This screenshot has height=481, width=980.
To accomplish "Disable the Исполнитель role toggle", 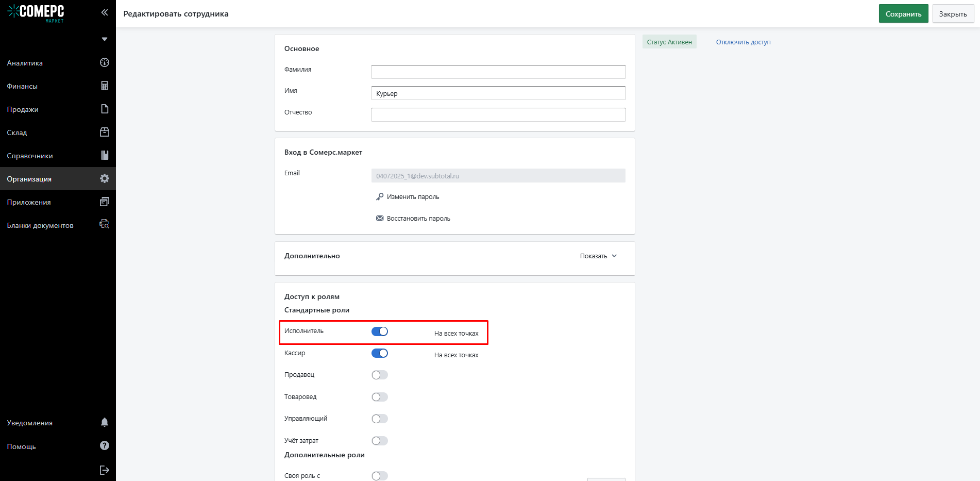I will 380,331.
